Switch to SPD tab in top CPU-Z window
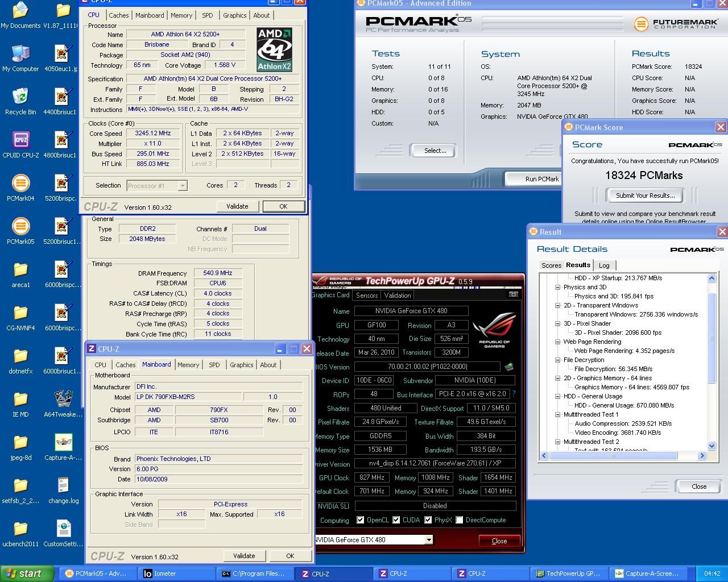 coord(208,15)
